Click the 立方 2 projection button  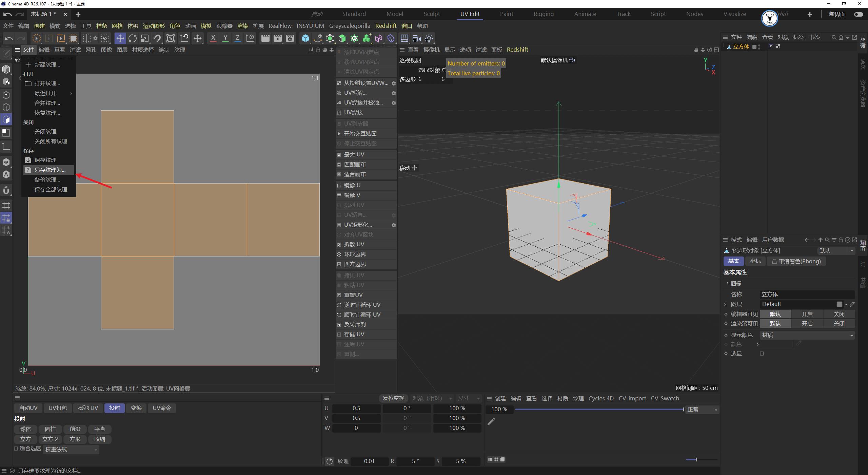point(50,439)
